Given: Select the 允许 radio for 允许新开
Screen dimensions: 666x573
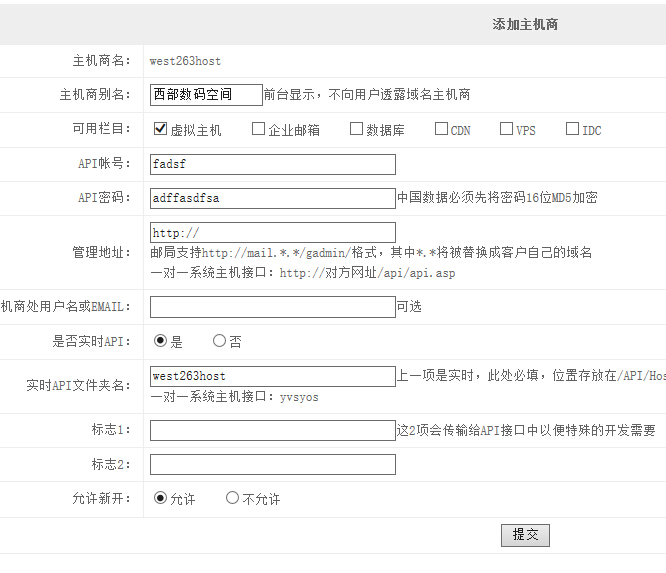Looking at the screenshot, I should coord(160,497).
